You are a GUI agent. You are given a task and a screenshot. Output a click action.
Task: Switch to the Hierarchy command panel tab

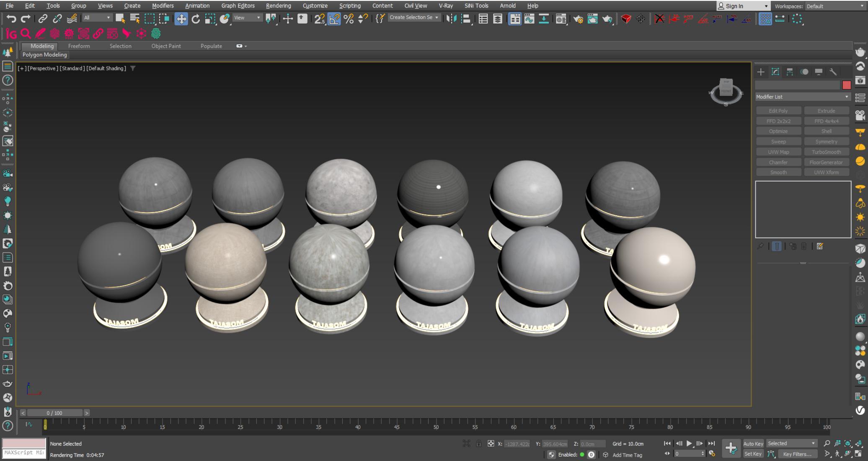coord(790,72)
